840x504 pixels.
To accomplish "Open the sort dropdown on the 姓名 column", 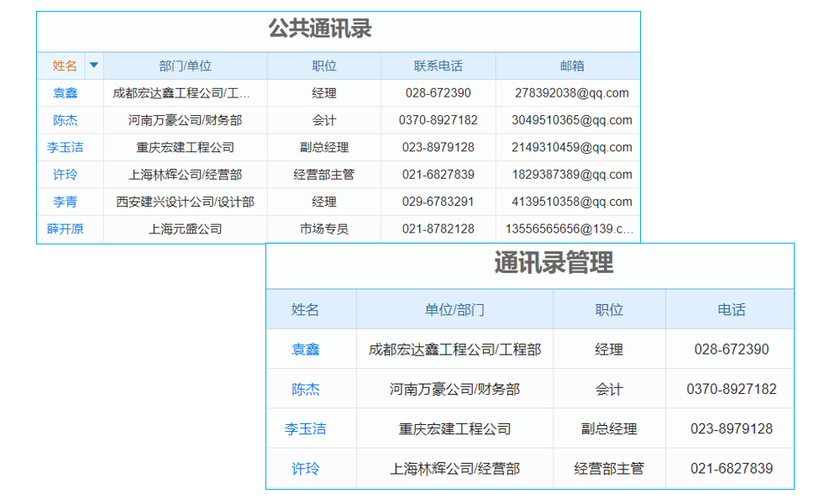I will 93,65.
